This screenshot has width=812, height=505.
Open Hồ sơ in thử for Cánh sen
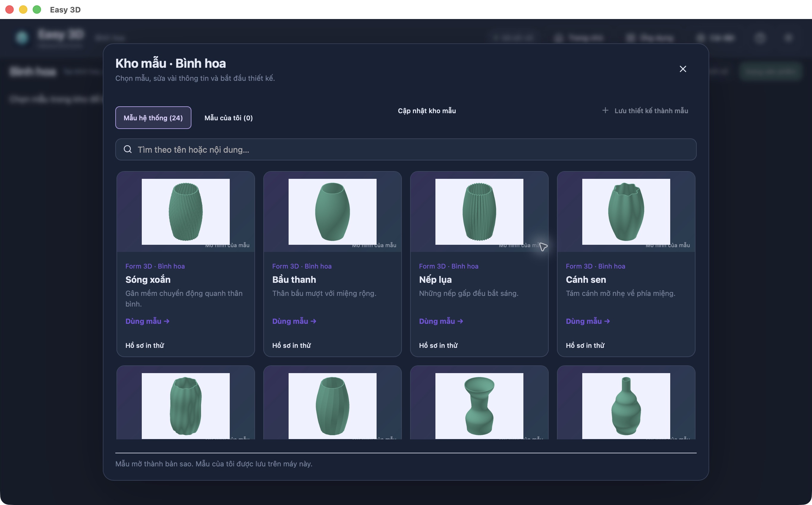(x=585, y=345)
